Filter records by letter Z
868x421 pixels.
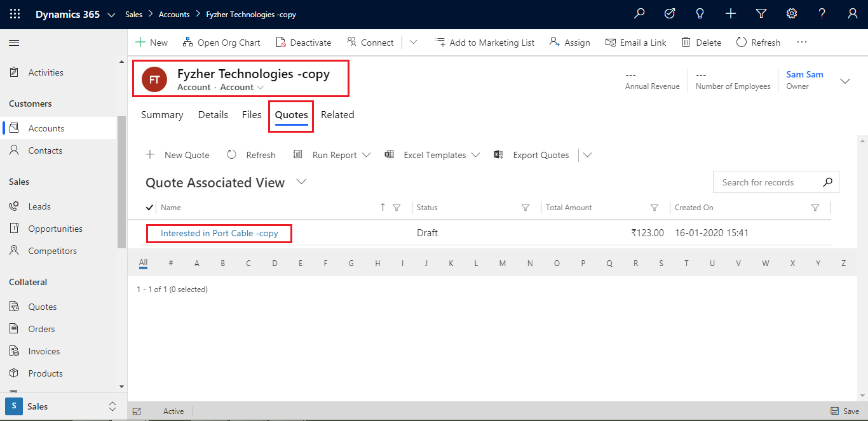point(843,264)
